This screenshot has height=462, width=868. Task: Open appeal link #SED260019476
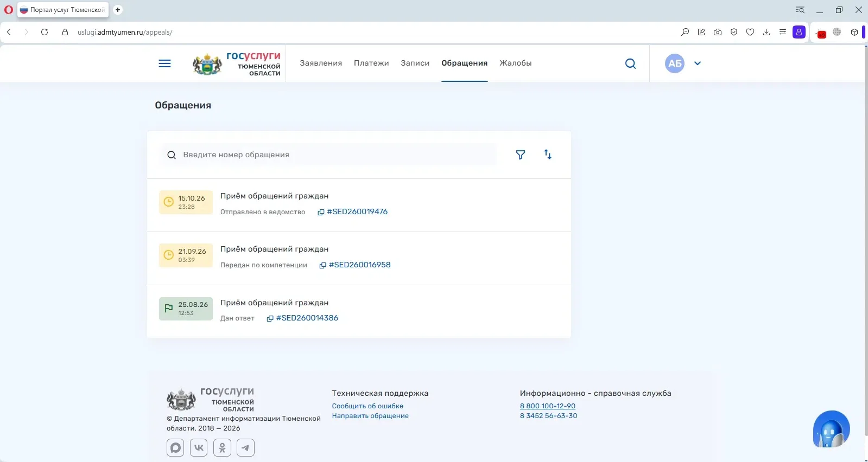coord(357,211)
